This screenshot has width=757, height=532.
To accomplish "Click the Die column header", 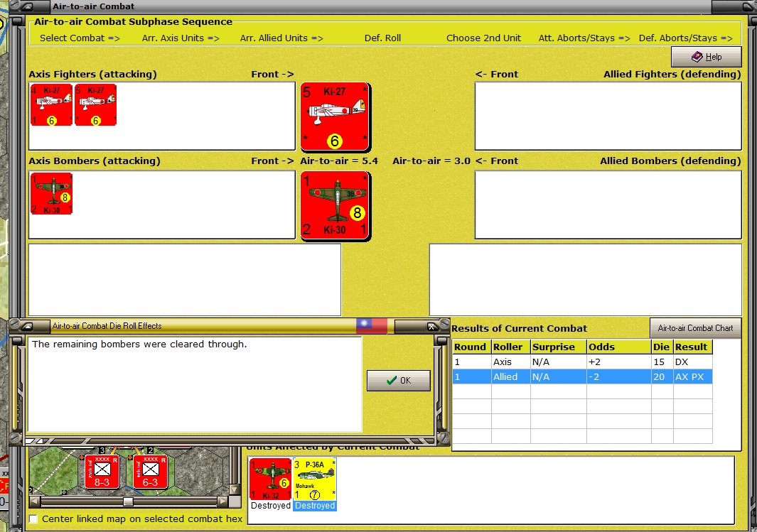I will click(662, 347).
